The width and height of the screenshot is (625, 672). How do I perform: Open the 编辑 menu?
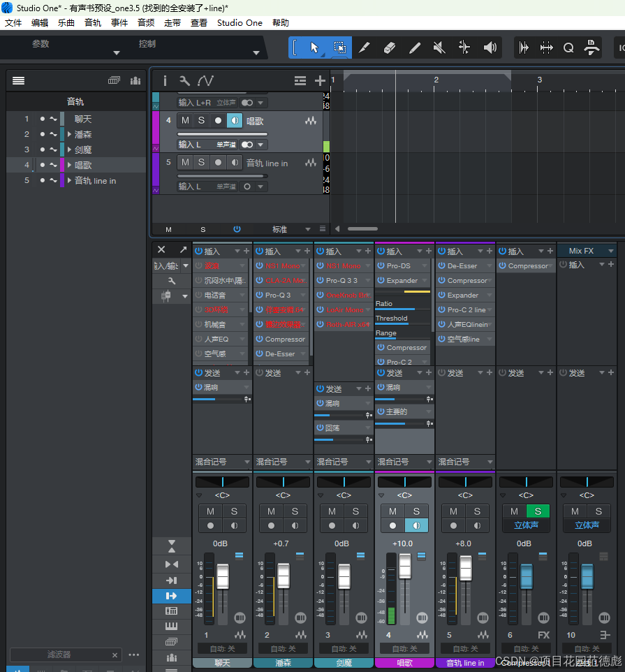[x=40, y=23]
